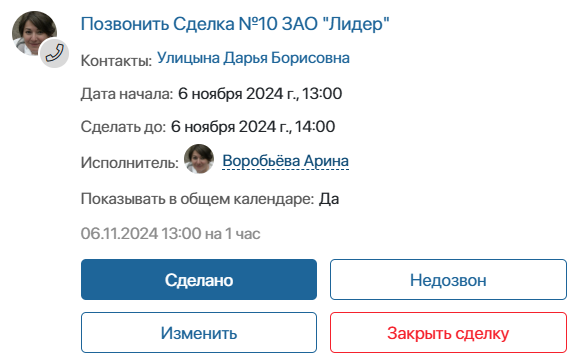Click the phone call icon badge
This screenshot has width=578, height=364.
pyautogui.click(x=55, y=53)
